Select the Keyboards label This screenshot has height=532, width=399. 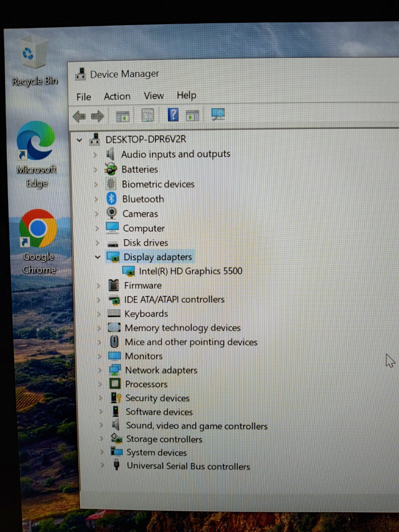pos(146,314)
